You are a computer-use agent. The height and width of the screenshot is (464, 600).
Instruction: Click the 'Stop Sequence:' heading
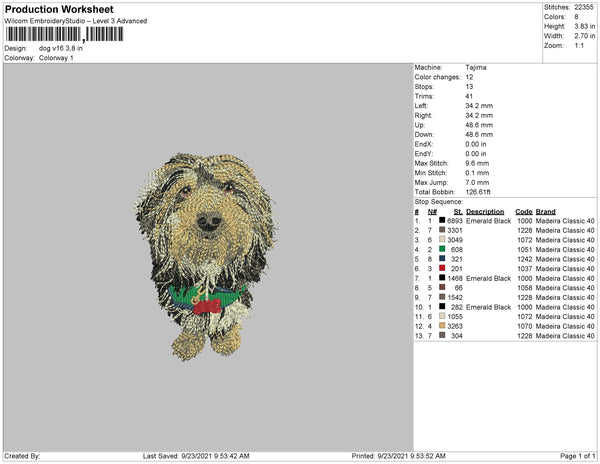coord(439,202)
